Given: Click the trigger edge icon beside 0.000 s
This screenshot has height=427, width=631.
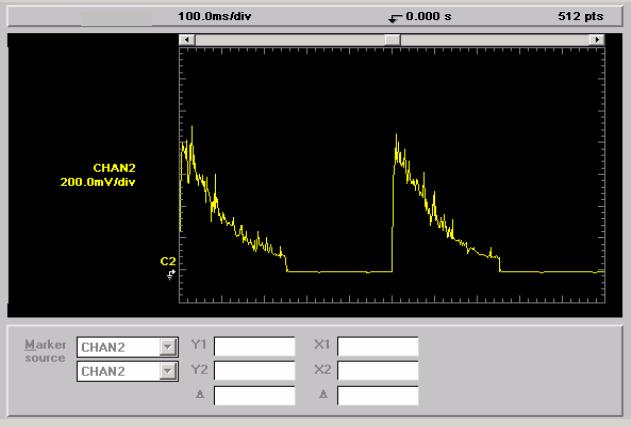Looking at the screenshot, I should (396, 18).
